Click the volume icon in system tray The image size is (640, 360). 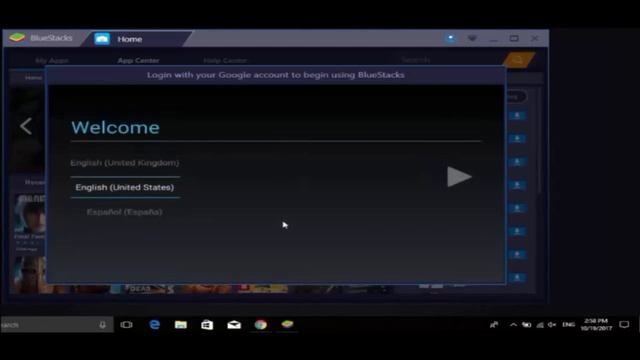[x=552, y=325]
